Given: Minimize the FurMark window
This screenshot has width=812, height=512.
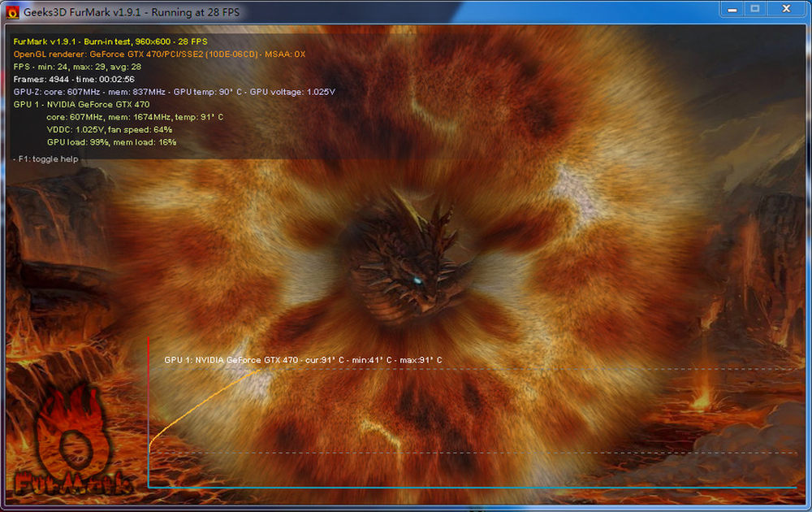Looking at the screenshot, I should [x=732, y=9].
